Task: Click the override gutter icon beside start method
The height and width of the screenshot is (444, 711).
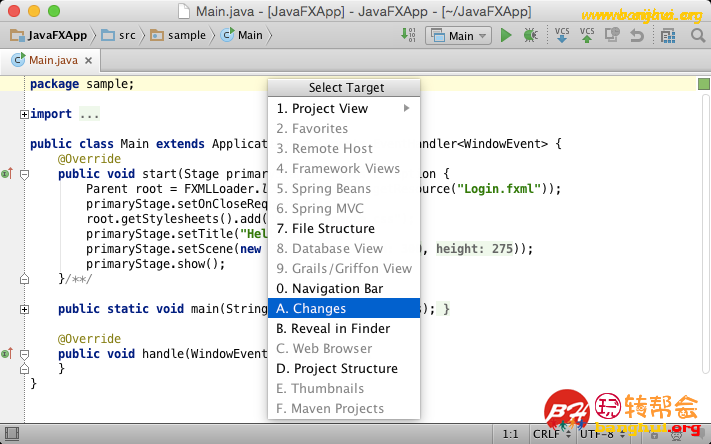Action: (7, 173)
